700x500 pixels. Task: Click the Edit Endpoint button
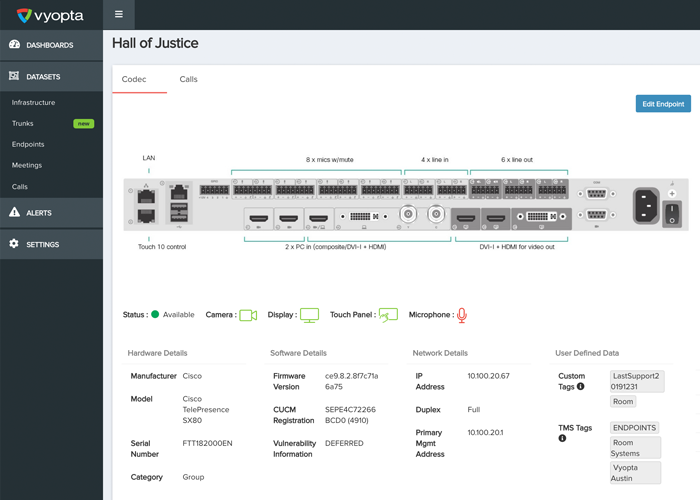[663, 104]
